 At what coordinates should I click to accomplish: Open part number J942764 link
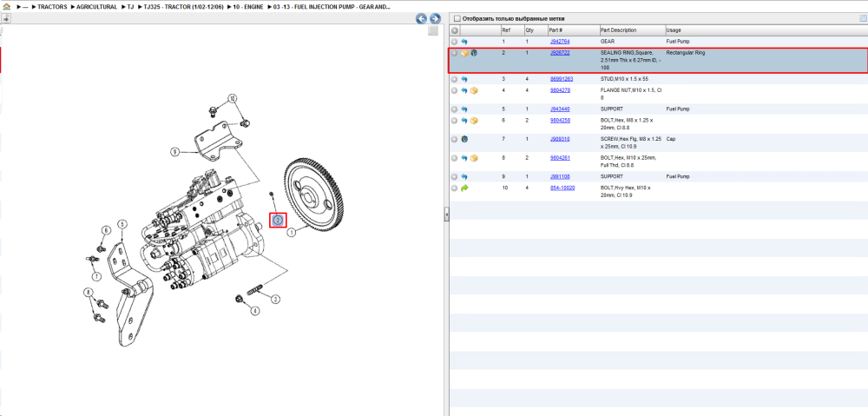(x=560, y=42)
